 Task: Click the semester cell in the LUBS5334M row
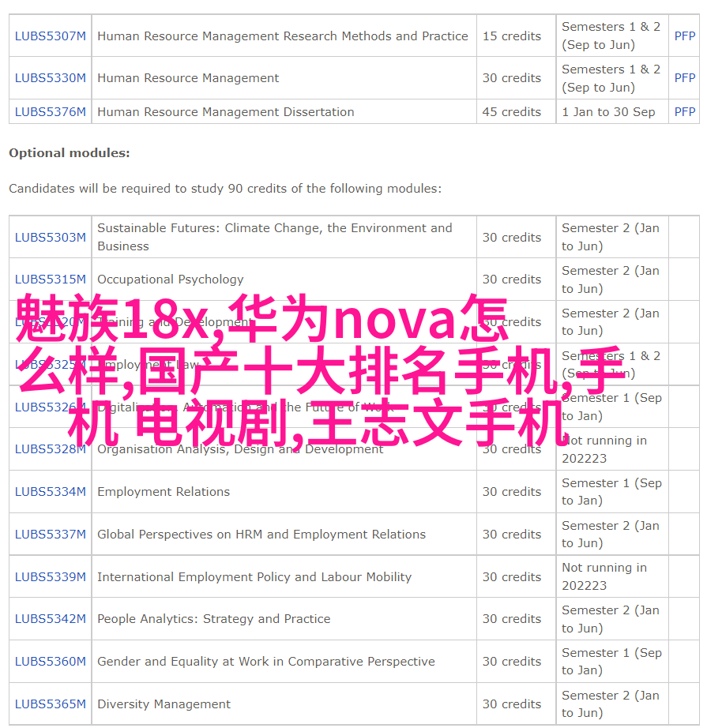click(x=611, y=492)
